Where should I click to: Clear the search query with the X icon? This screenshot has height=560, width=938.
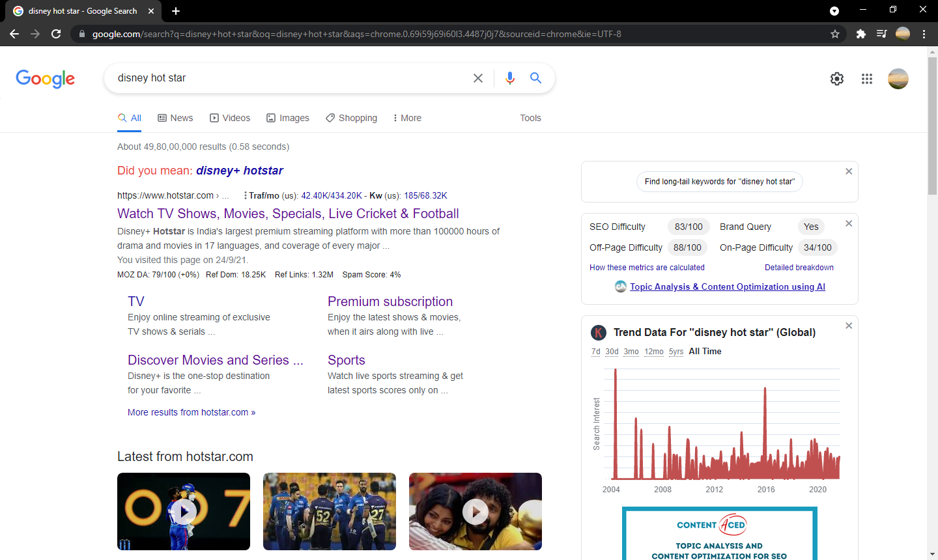(x=478, y=78)
